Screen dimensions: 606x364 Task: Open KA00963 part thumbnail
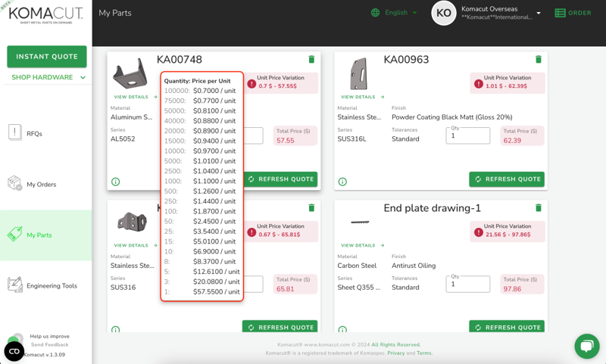point(358,73)
